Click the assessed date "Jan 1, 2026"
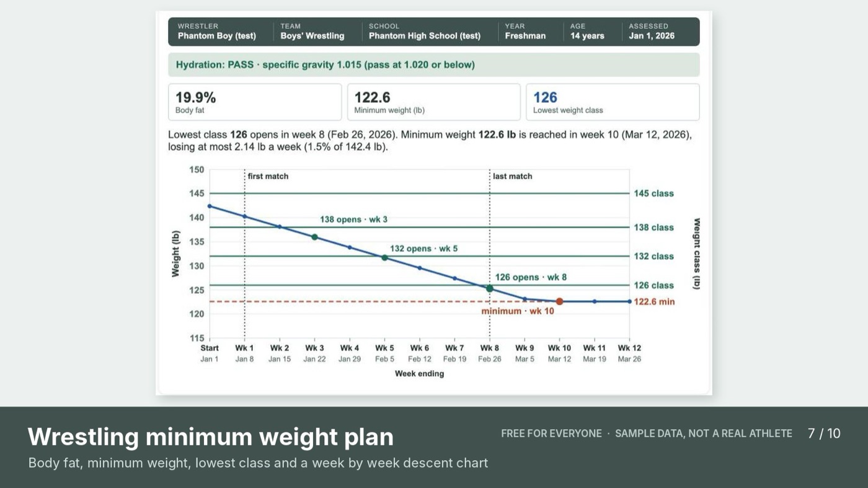The image size is (868, 488). click(x=652, y=36)
